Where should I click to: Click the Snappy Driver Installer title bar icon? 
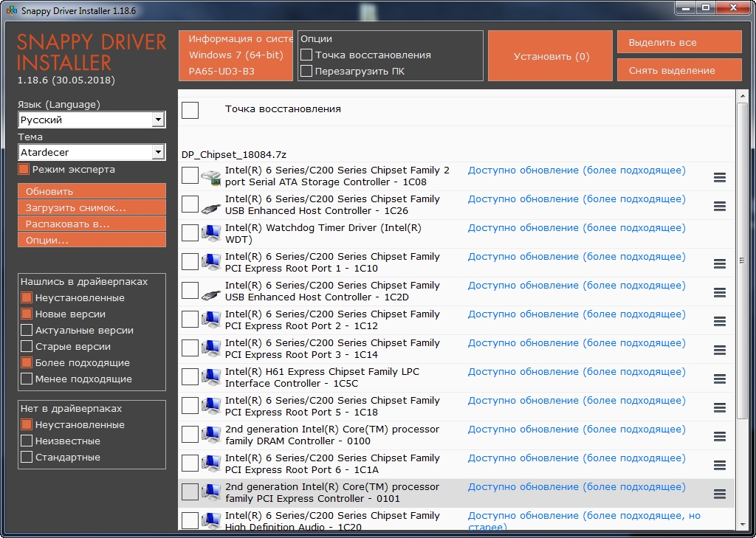point(12,10)
